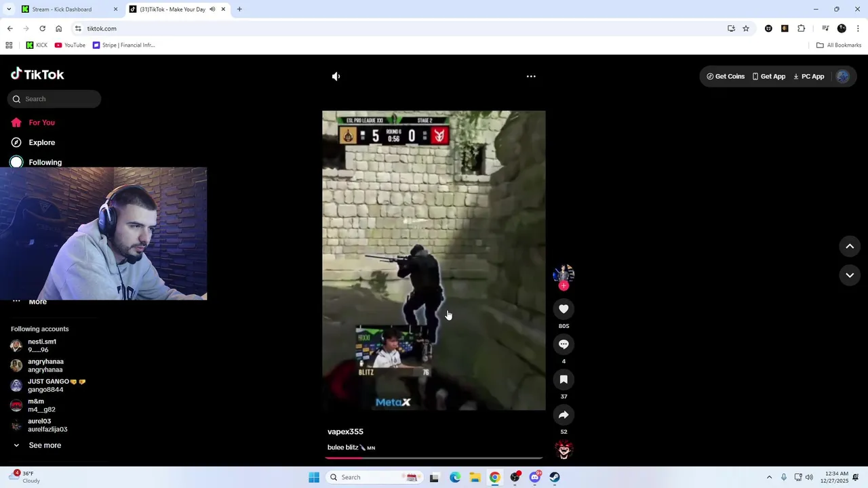Viewport: 868px width, 488px height.
Task: Open the Chrome profile avatar
Action: (842, 28)
